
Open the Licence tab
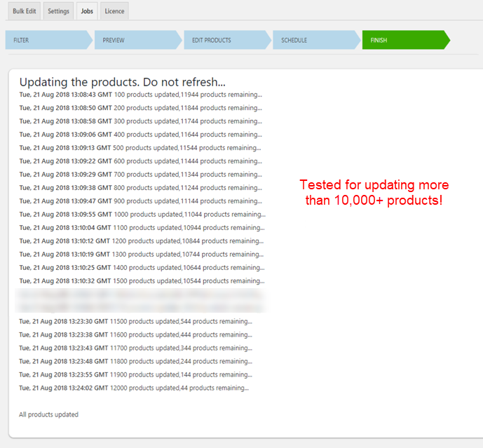114,11
